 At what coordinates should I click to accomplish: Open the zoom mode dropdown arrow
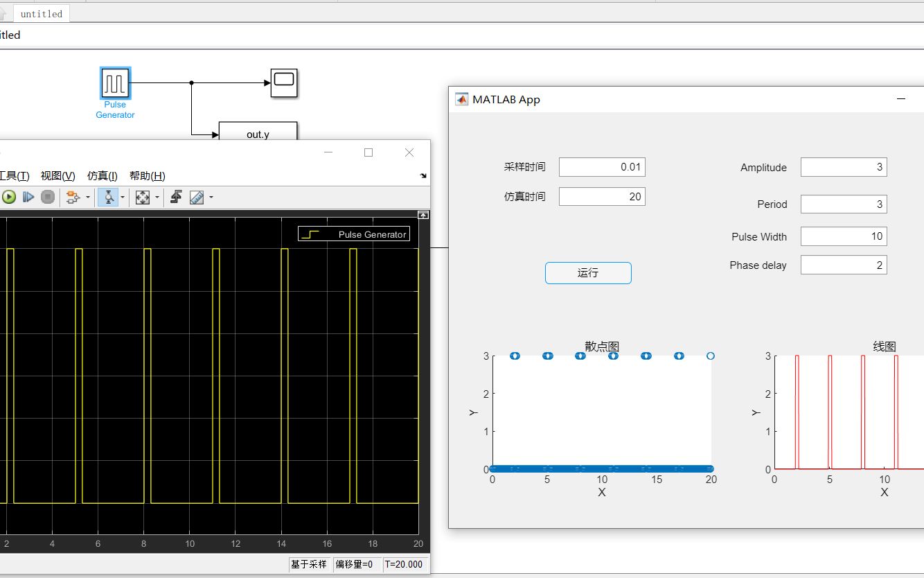pyautogui.click(x=123, y=197)
